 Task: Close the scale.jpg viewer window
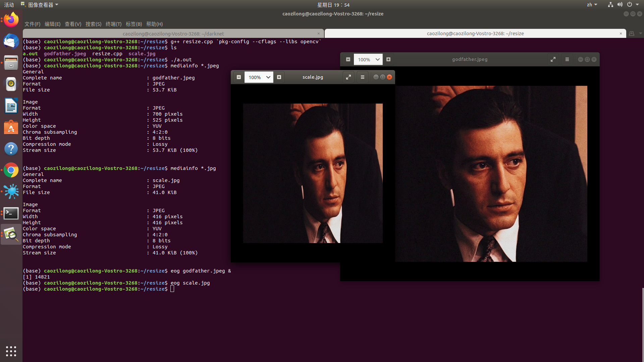point(389,77)
